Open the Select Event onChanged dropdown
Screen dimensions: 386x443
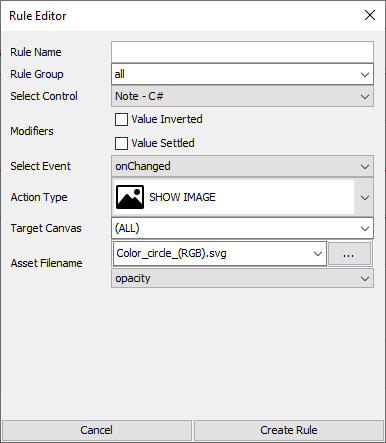[242, 166]
